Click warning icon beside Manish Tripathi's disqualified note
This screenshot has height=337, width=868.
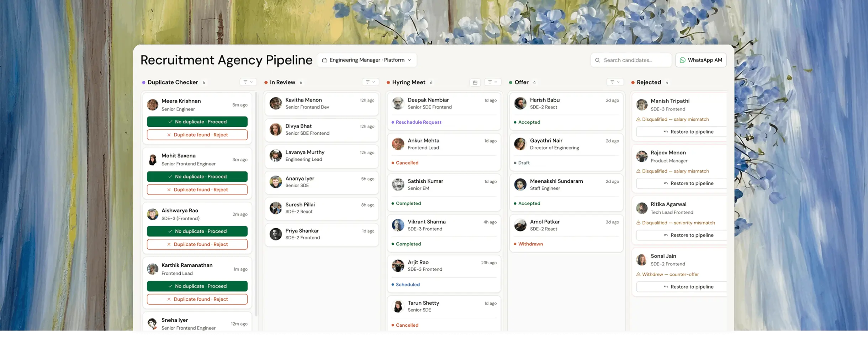click(x=638, y=119)
